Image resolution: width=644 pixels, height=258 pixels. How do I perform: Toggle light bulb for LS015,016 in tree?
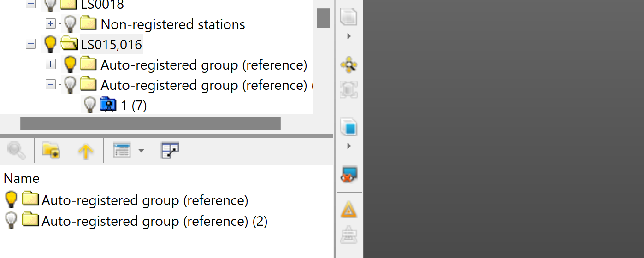[50, 45]
